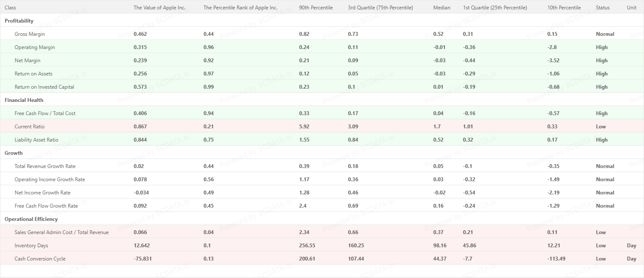644x278 pixels.
Task: Click the Unit column header
Action: click(x=631, y=8)
